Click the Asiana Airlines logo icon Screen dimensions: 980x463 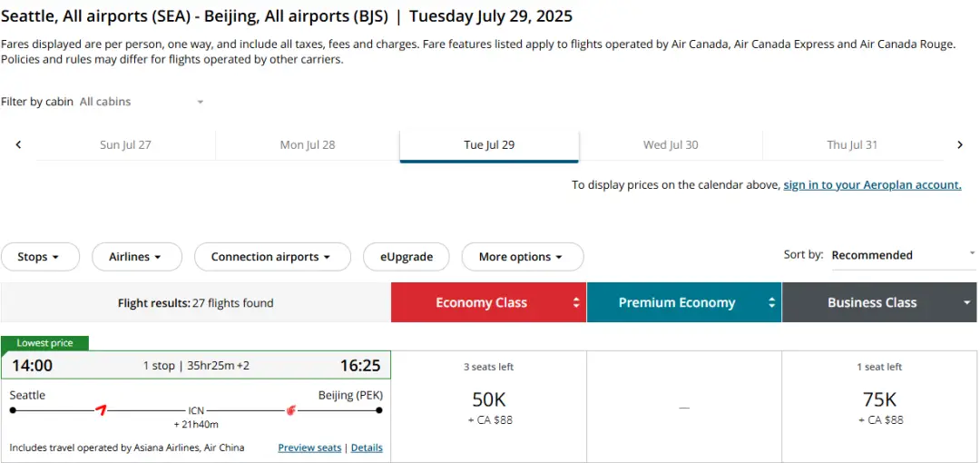click(x=102, y=410)
